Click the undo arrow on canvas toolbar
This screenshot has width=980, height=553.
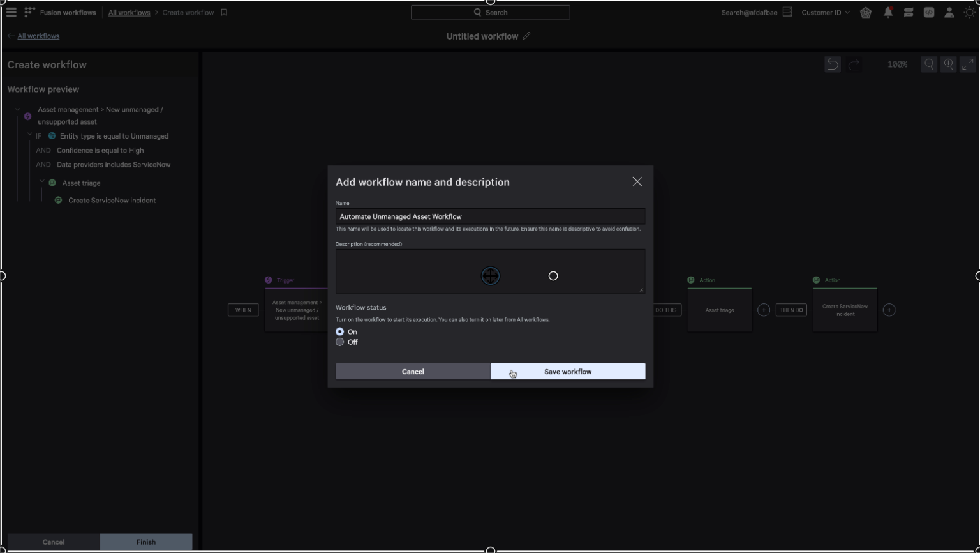832,64
